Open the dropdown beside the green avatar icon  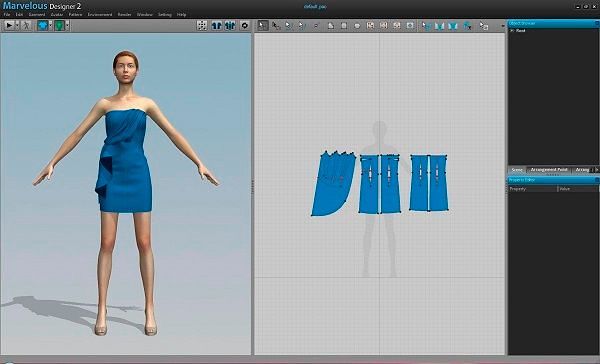(x=67, y=26)
